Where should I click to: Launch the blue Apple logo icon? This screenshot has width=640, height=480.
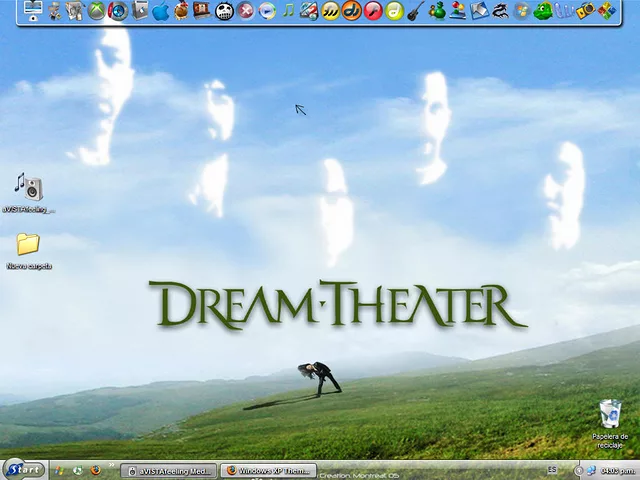click(161, 11)
